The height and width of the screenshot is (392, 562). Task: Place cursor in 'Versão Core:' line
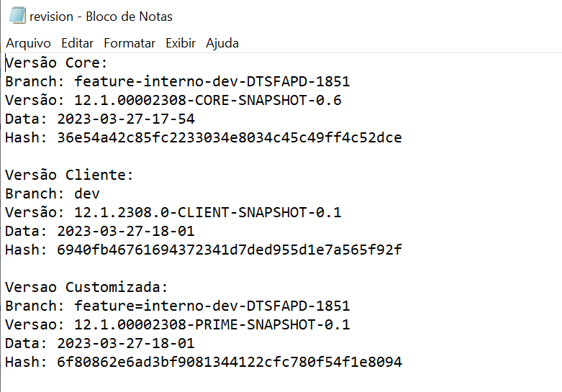[x=56, y=63]
